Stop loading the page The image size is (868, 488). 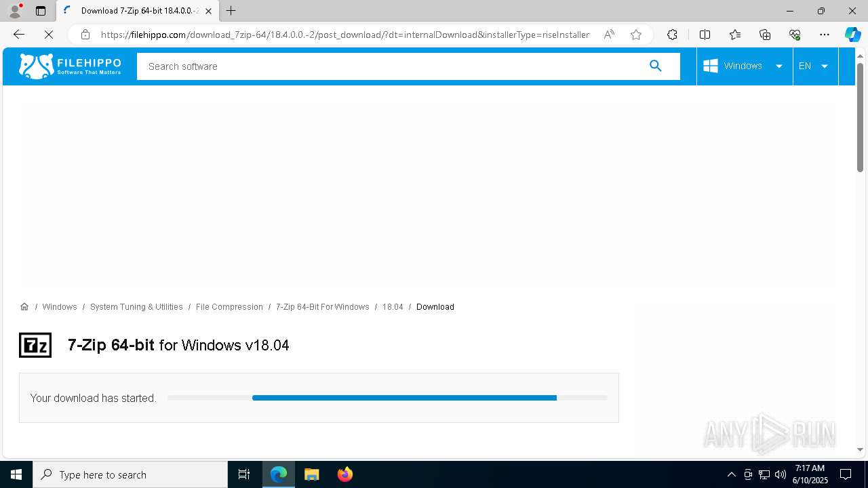tap(49, 35)
